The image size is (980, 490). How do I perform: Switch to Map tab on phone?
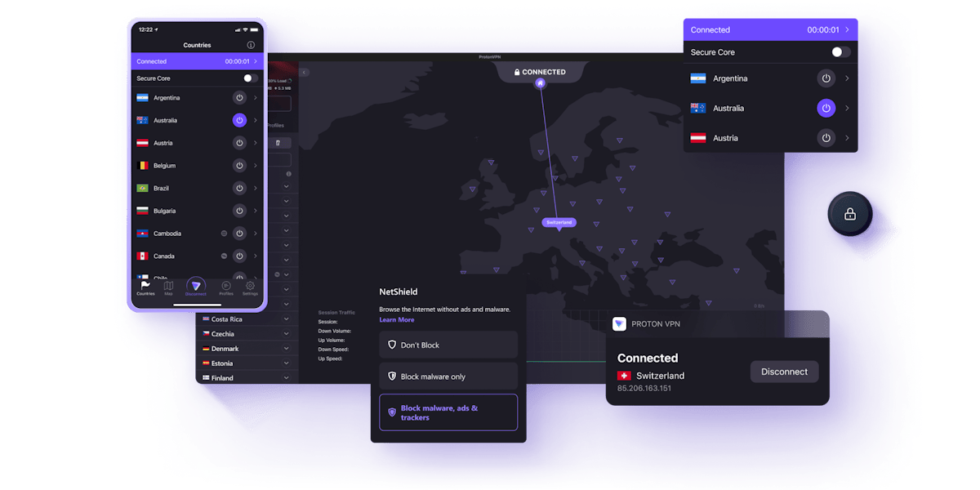point(168,287)
